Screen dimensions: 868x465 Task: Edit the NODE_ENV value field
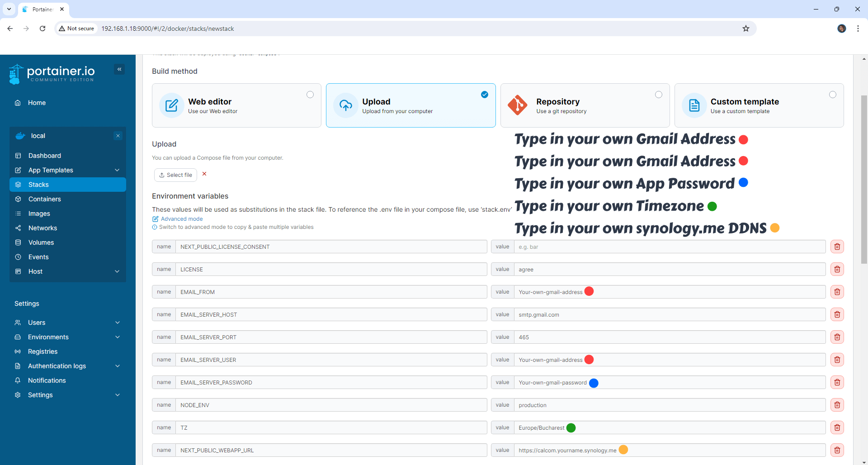[670, 405]
